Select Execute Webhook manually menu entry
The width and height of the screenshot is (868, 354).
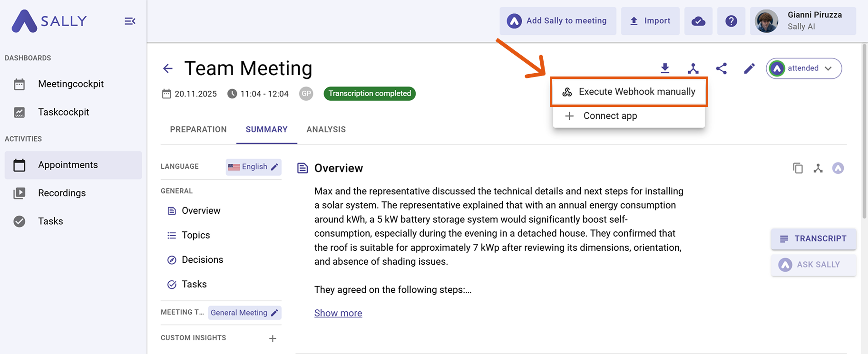[x=629, y=92]
